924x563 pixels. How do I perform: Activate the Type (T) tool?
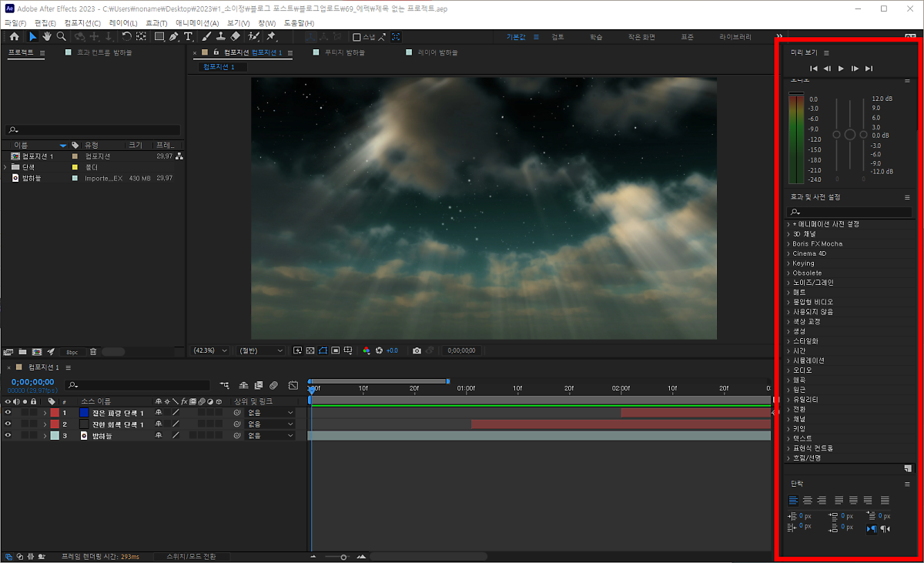pos(188,36)
